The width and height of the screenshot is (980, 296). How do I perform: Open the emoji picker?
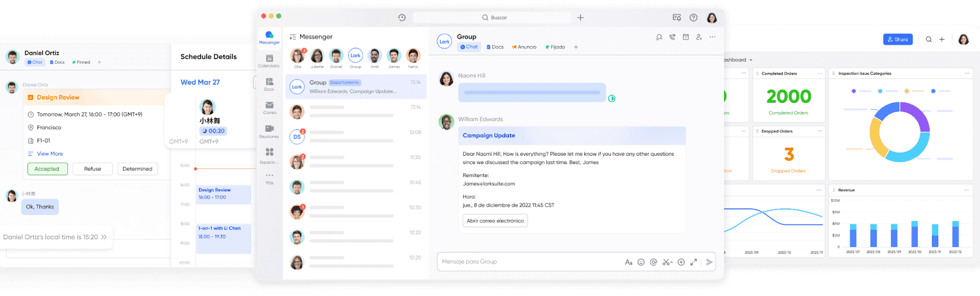(x=641, y=262)
